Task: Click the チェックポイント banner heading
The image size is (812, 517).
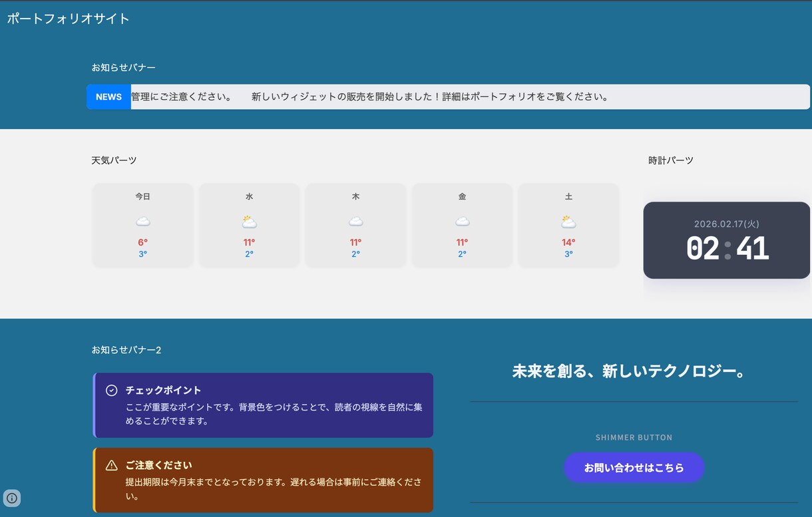Action: 163,390
